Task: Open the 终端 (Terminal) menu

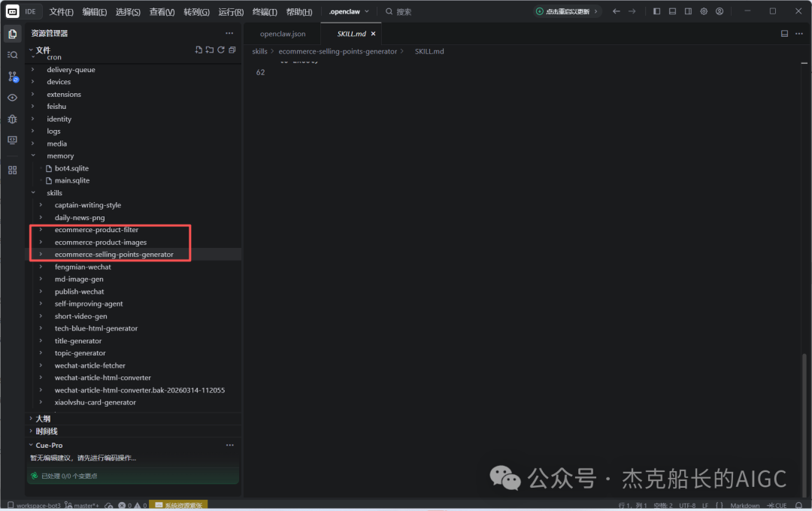Action: click(264, 12)
